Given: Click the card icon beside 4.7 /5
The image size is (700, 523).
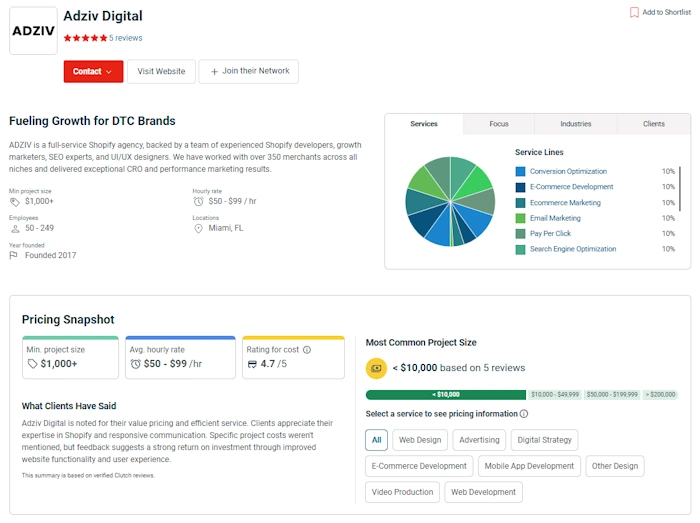Looking at the screenshot, I should click(x=252, y=364).
